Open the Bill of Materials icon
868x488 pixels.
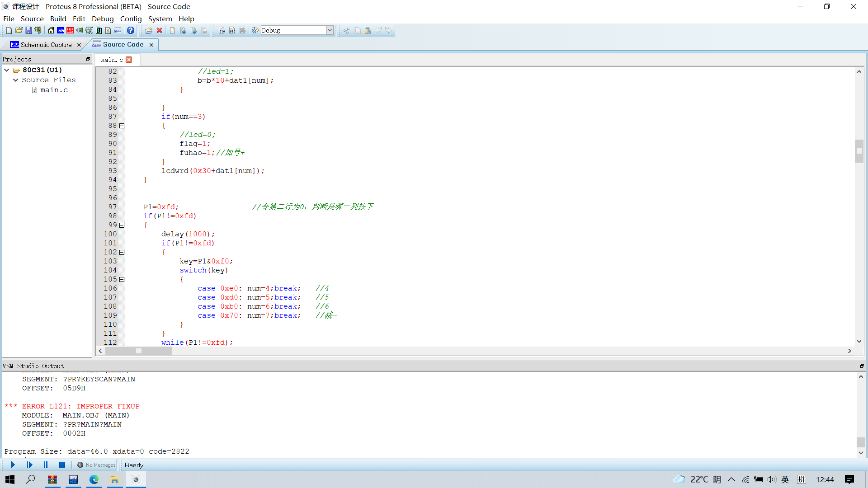click(x=108, y=30)
